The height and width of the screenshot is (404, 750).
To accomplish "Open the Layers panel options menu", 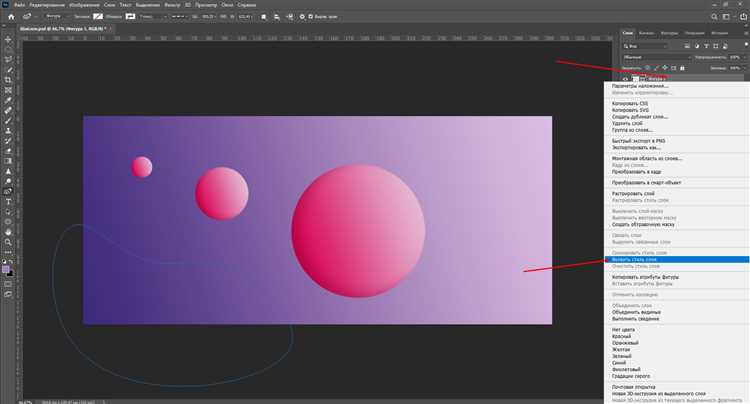I will (746, 33).
